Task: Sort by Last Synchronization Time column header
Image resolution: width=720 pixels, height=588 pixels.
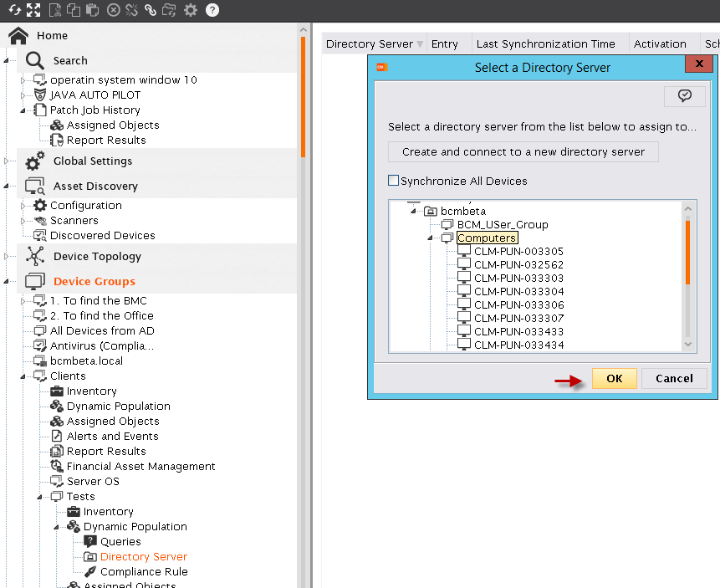Action: click(545, 44)
